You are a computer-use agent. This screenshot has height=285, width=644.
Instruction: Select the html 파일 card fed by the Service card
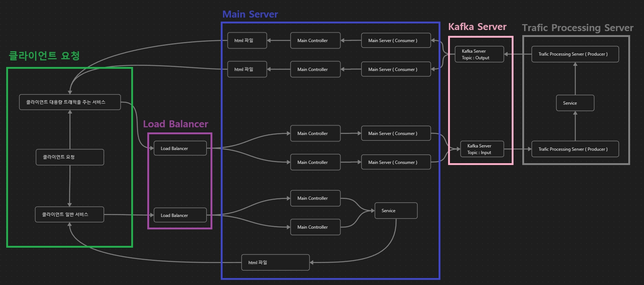coord(276,262)
